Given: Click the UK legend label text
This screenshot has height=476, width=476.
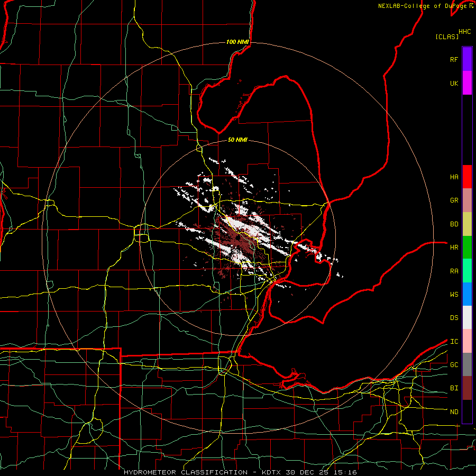Looking at the screenshot, I should (x=454, y=83).
